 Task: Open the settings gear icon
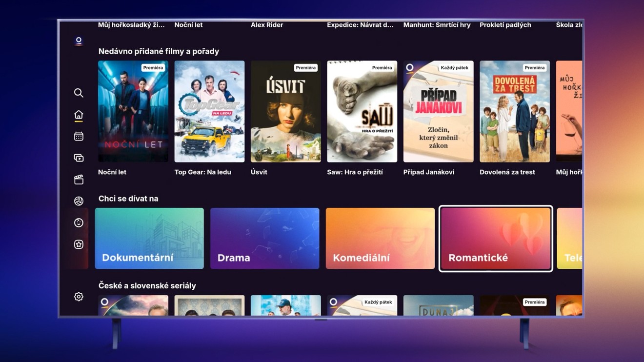click(79, 297)
